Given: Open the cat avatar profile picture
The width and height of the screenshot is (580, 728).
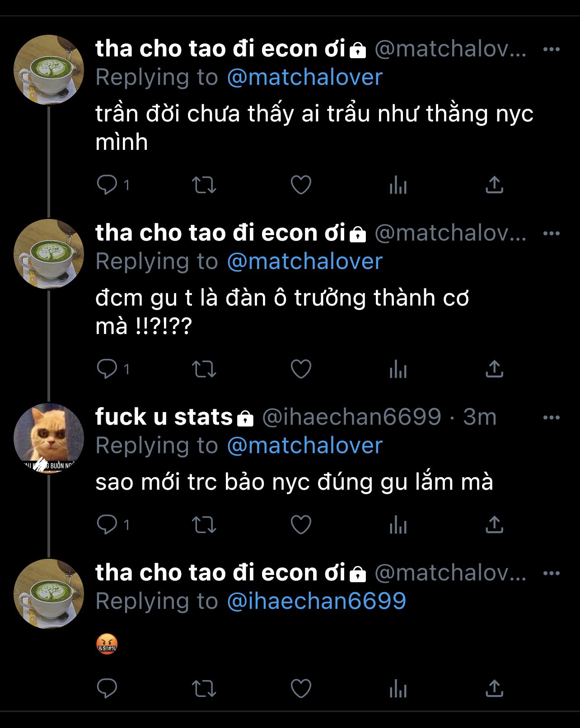Looking at the screenshot, I should pos(49,438).
